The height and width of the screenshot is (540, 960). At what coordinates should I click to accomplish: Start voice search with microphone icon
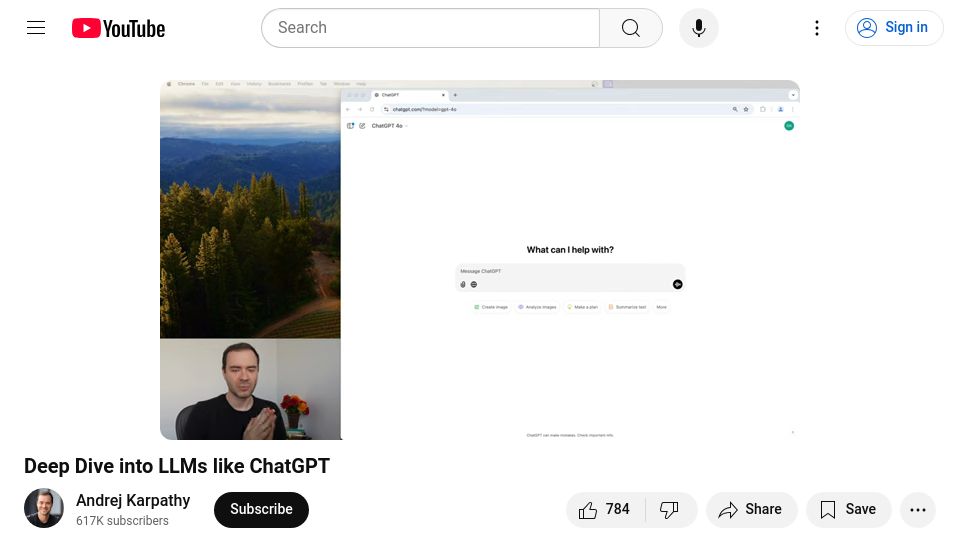pyautogui.click(x=699, y=28)
